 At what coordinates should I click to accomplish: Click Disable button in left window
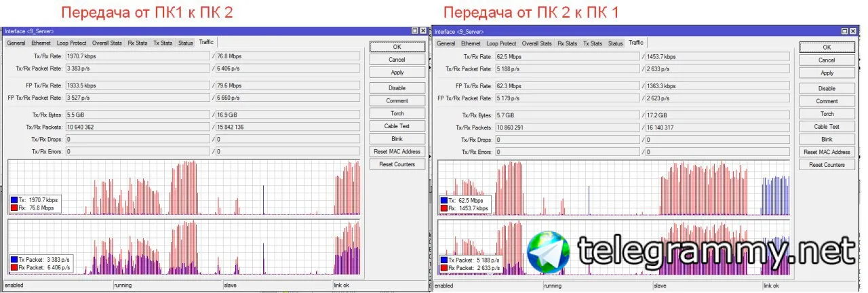(x=397, y=88)
